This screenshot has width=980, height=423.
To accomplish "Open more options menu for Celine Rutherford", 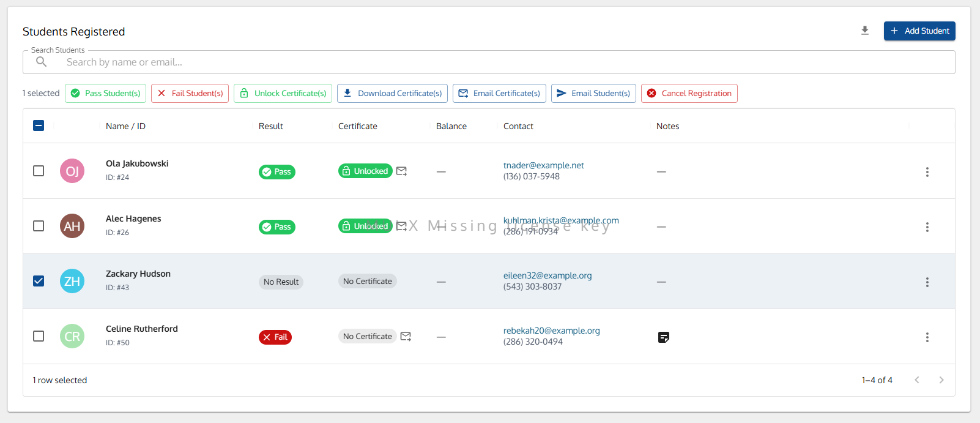I will 927,337.
